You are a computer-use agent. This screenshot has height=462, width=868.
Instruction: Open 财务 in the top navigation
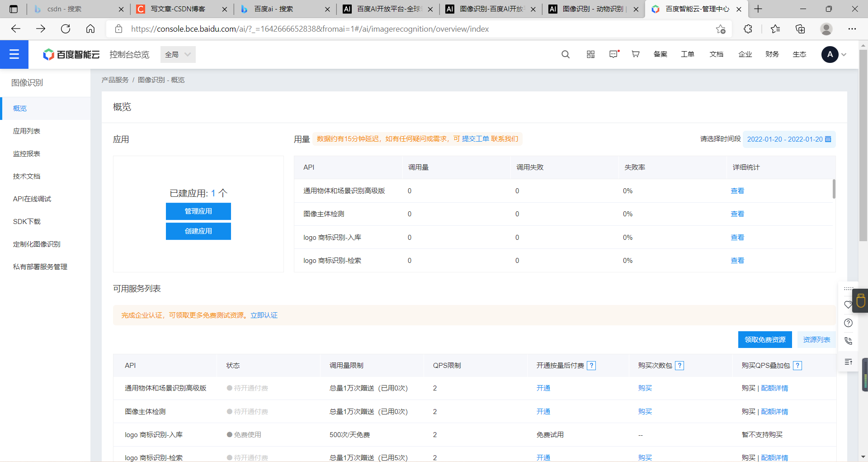point(772,54)
